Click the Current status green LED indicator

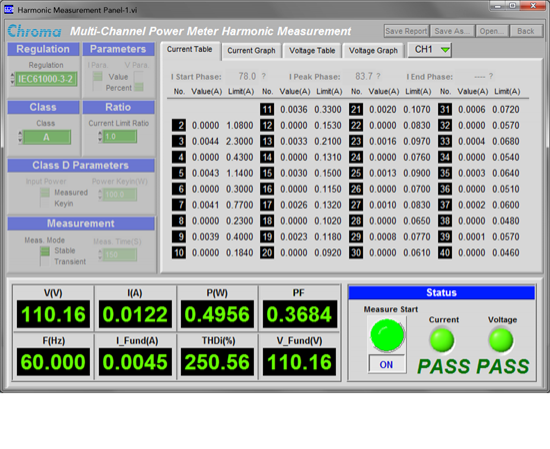pos(442,340)
